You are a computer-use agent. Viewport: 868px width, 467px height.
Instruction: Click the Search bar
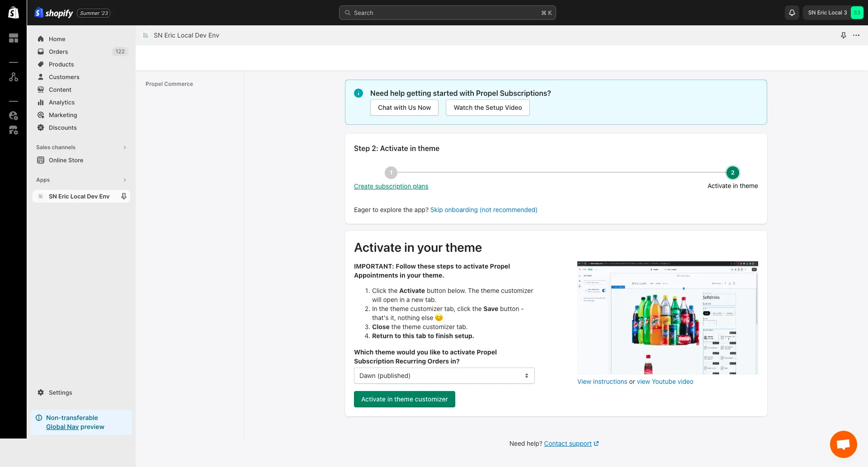[x=448, y=13]
